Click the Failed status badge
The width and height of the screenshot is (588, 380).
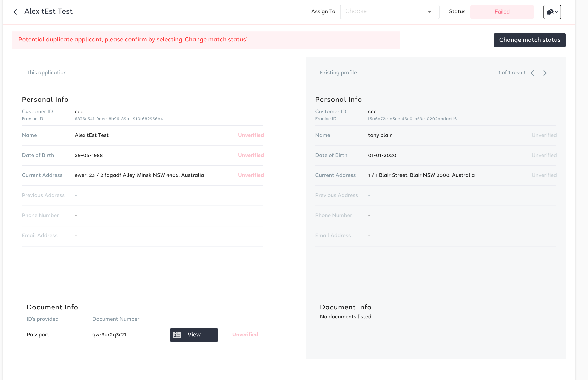point(502,12)
